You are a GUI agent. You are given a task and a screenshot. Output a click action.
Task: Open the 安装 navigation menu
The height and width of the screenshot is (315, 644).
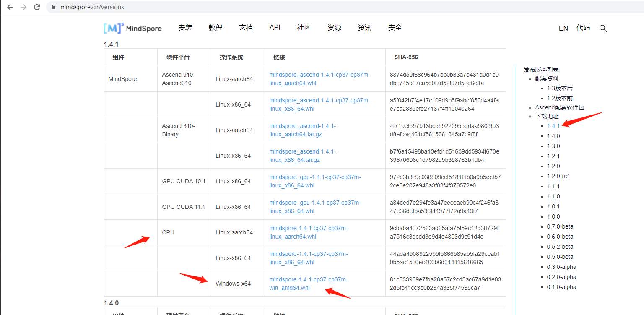(x=185, y=28)
